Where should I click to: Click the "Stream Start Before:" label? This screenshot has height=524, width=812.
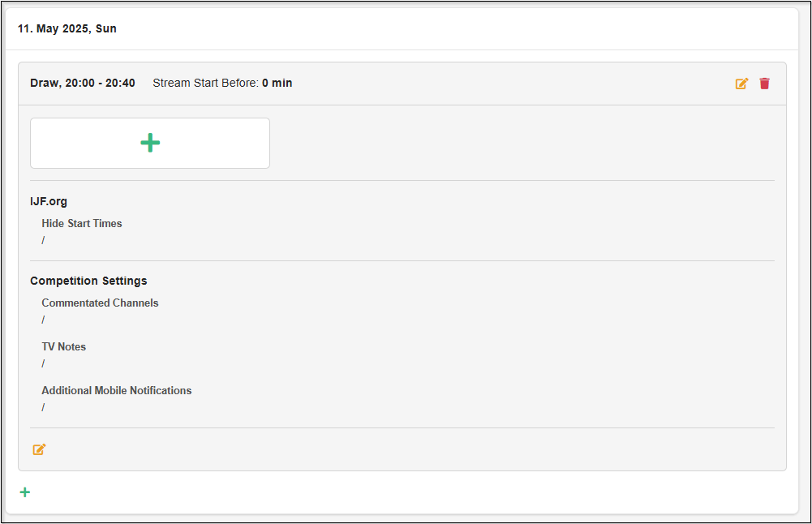point(205,83)
